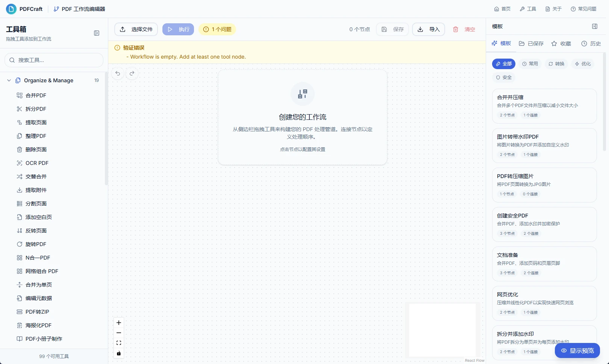
Task: Open the 合并压缩 template card
Action: [544, 106]
